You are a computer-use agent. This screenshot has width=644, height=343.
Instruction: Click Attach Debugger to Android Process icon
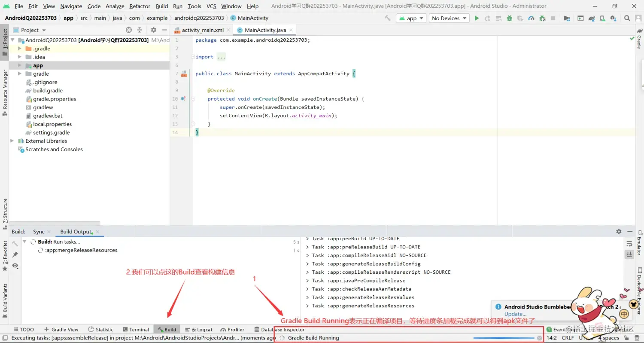pos(543,18)
